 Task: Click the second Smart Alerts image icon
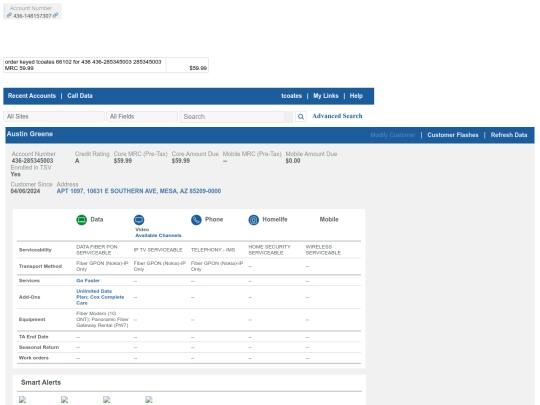pos(64,399)
